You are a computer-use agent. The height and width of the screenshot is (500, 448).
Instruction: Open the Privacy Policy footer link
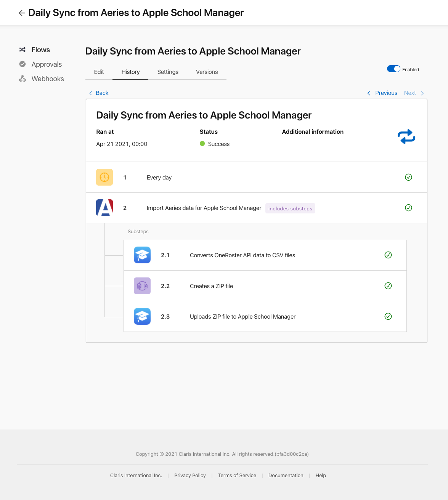pos(190,475)
